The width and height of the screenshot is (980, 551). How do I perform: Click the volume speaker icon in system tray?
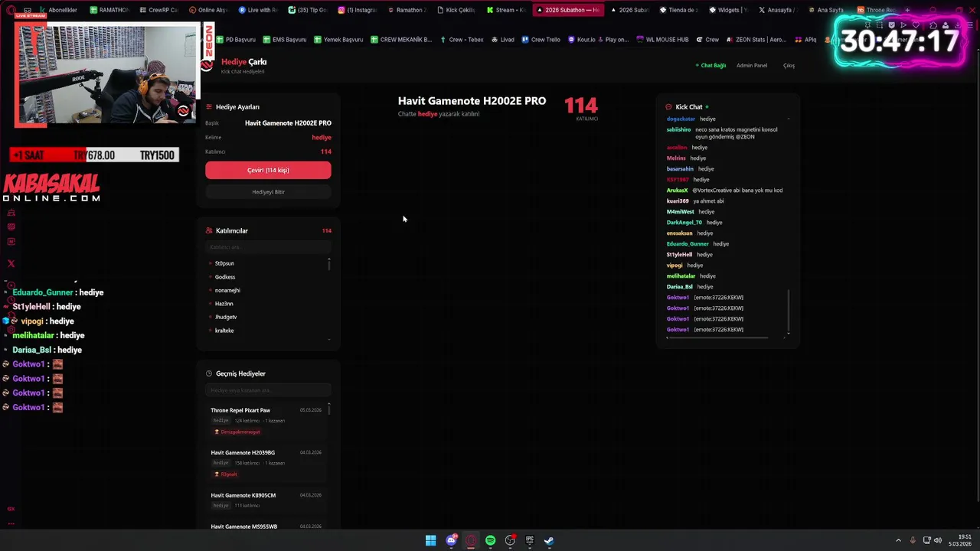[x=938, y=540]
